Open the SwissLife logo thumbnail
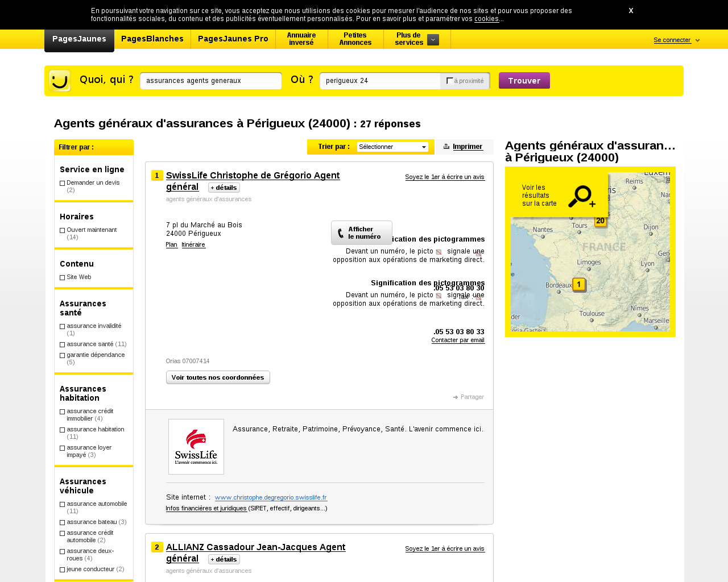The width and height of the screenshot is (728, 582). click(x=196, y=447)
